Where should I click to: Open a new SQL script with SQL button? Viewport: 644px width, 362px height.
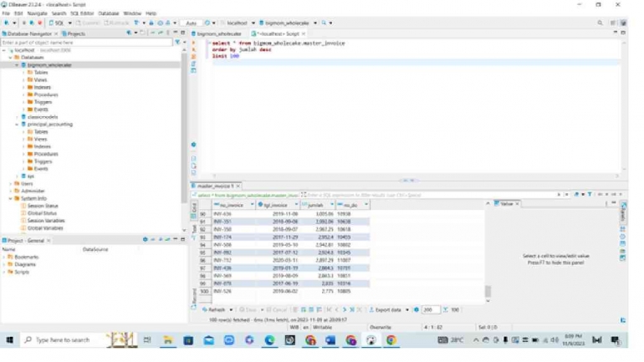[x=57, y=23]
